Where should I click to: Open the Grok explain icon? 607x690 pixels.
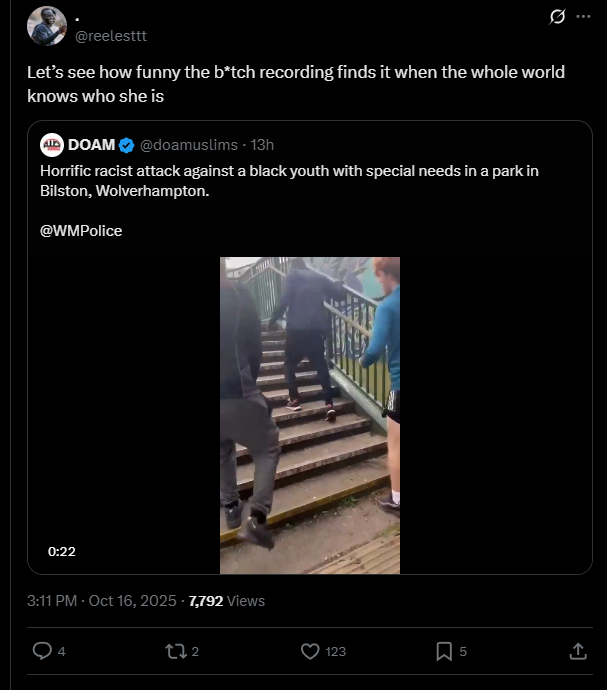(x=557, y=17)
